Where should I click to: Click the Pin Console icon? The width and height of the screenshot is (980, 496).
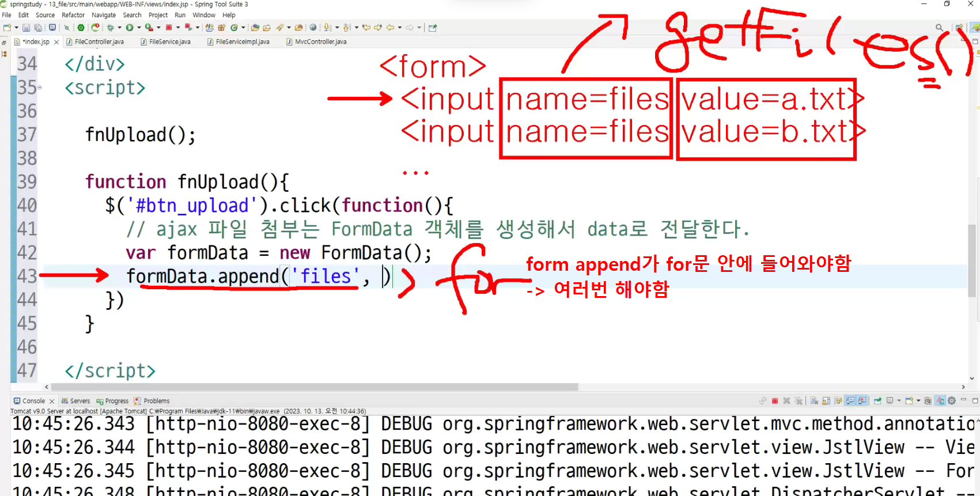(x=877, y=401)
